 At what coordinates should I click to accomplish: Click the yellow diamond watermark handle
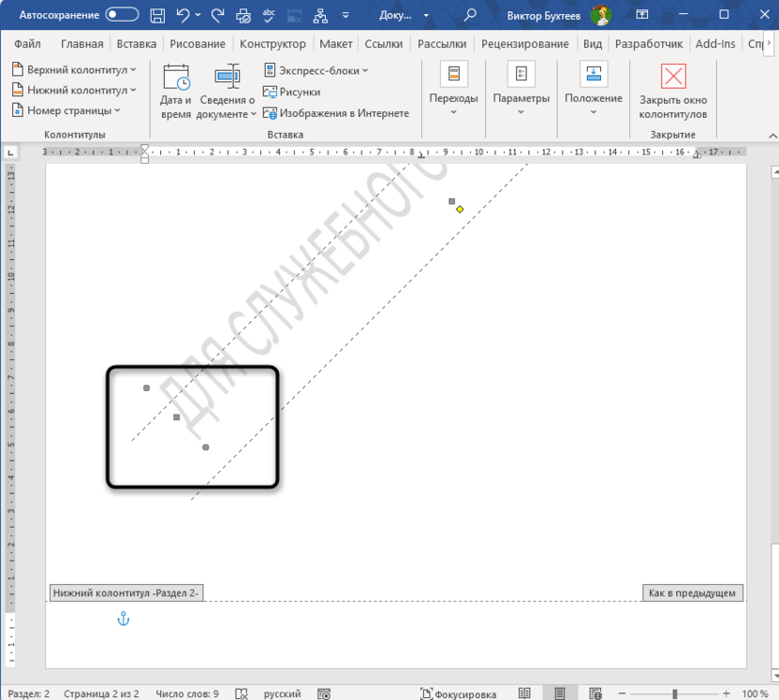point(460,209)
